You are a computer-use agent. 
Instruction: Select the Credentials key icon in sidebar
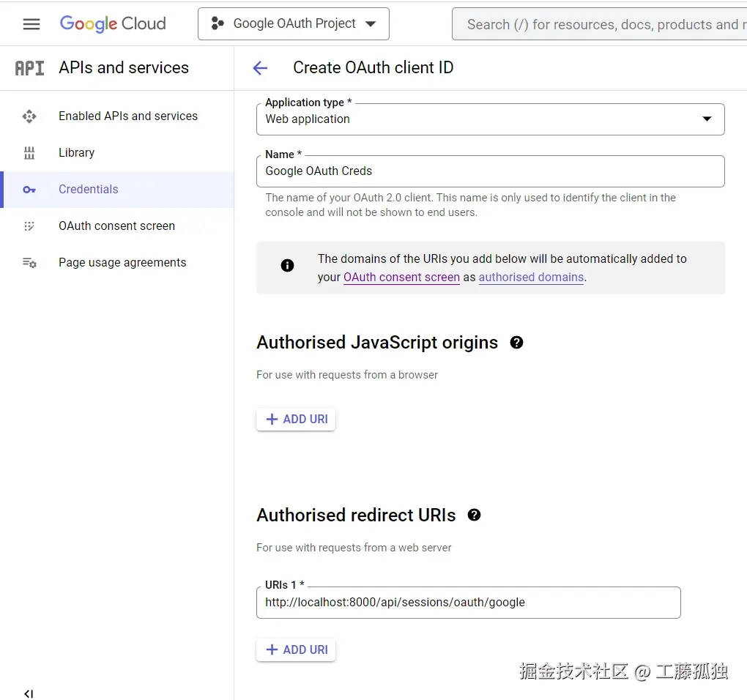click(x=29, y=190)
